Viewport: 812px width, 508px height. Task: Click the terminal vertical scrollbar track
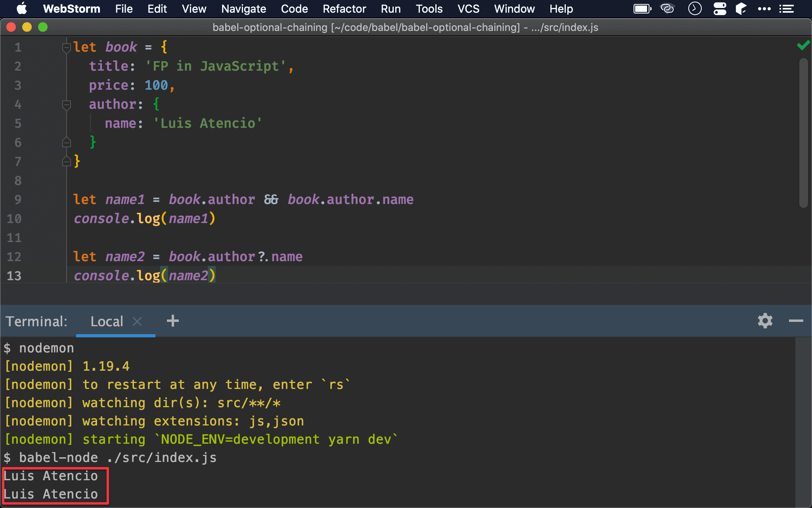[803, 422]
